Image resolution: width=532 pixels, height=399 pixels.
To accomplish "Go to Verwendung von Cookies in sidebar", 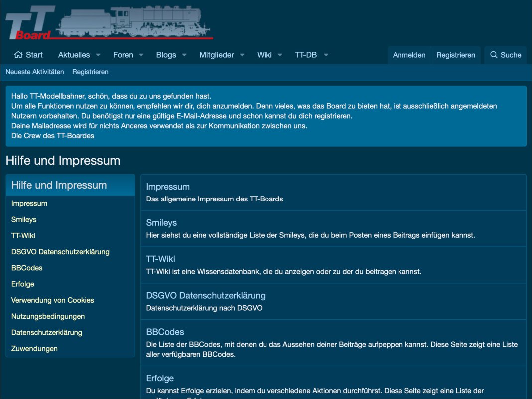I will coord(52,300).
